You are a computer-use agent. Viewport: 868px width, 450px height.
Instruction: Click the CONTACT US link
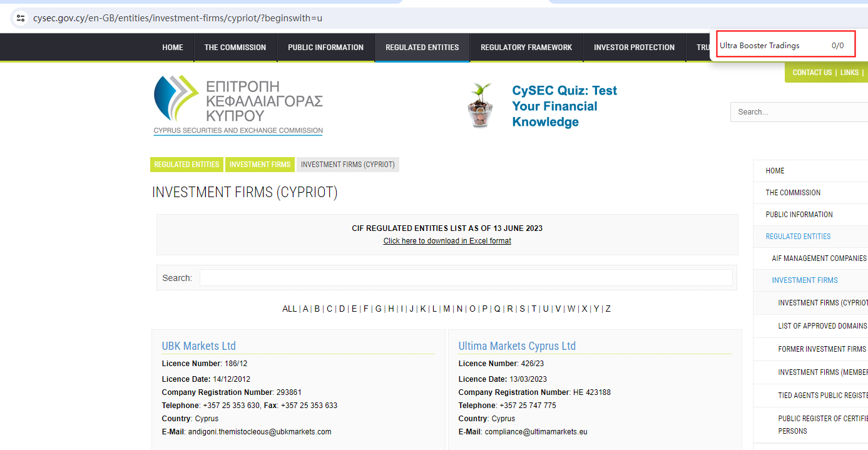click(812, 73)
